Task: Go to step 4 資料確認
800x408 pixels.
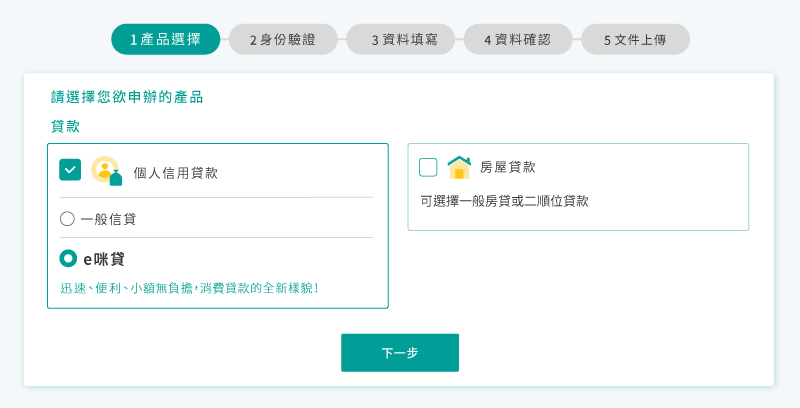Action: [x=518, y=39]
